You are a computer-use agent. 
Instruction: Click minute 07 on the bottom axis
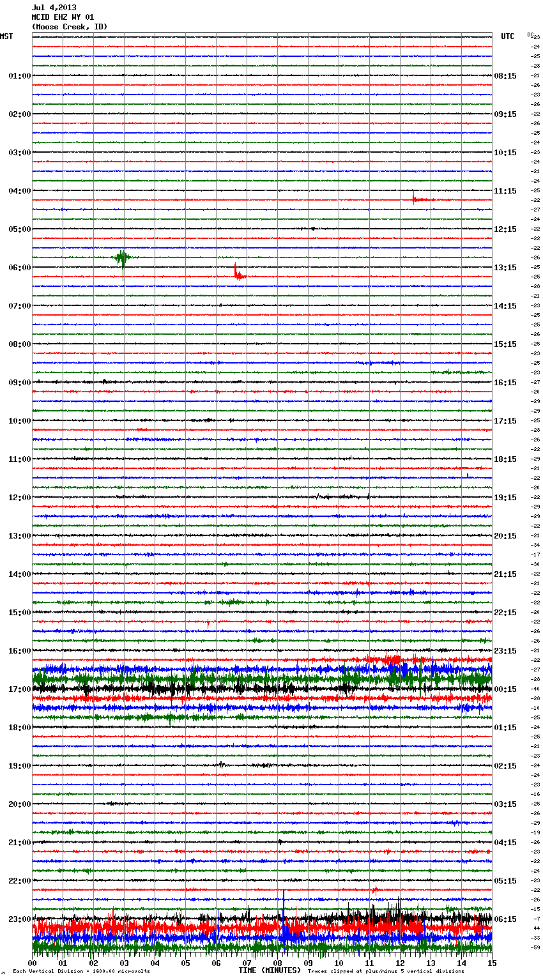(x=247, y=963)
